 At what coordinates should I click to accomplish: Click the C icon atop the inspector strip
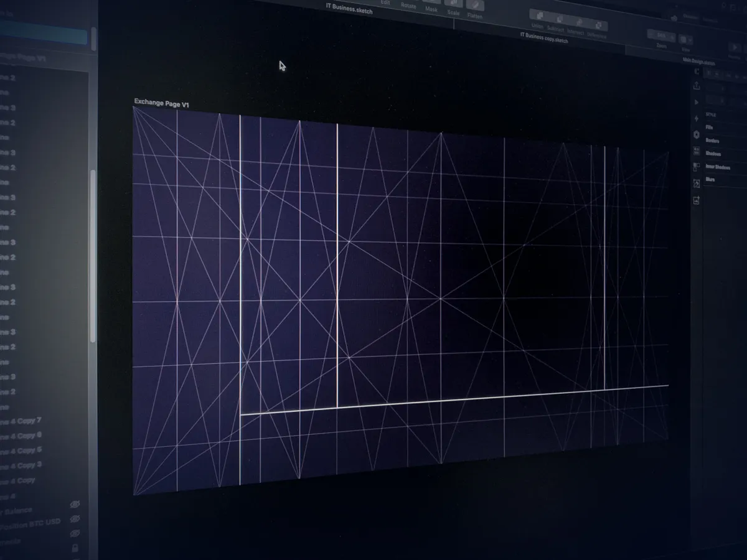tap(697, 72)
